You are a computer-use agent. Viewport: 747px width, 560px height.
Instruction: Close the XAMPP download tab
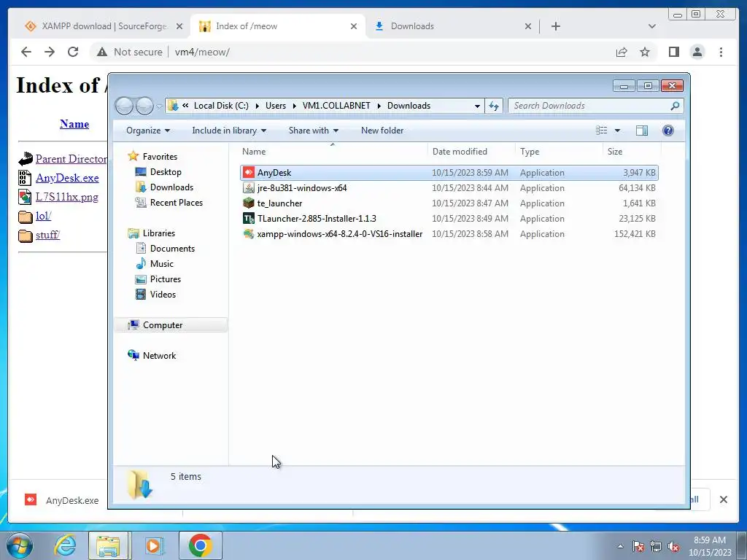coord(179,26)
